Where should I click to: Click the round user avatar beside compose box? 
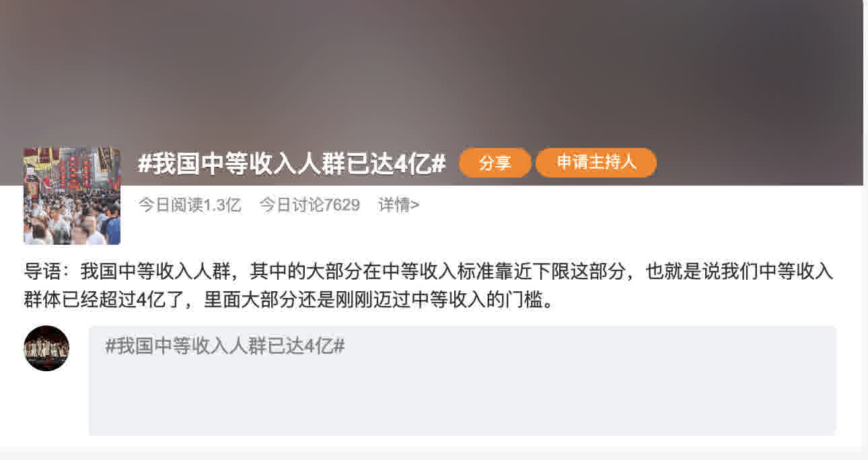point(46,348)
